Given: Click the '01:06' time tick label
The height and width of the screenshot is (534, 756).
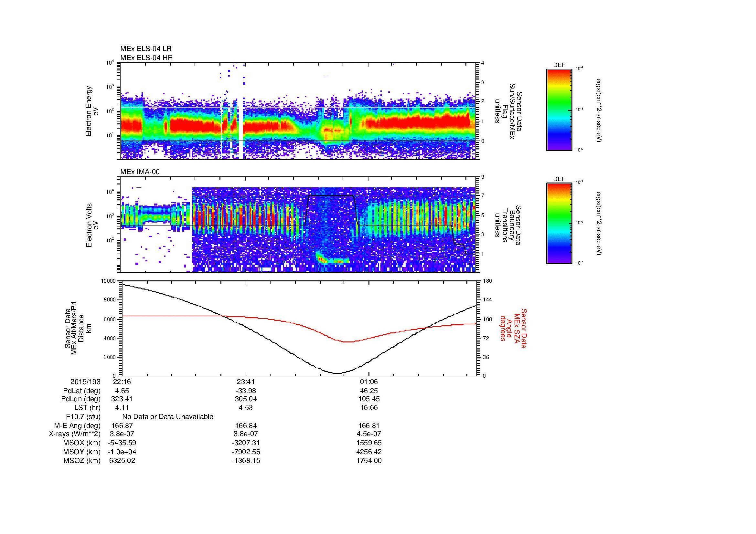Looking at the screenshot, I should (369, 382).
